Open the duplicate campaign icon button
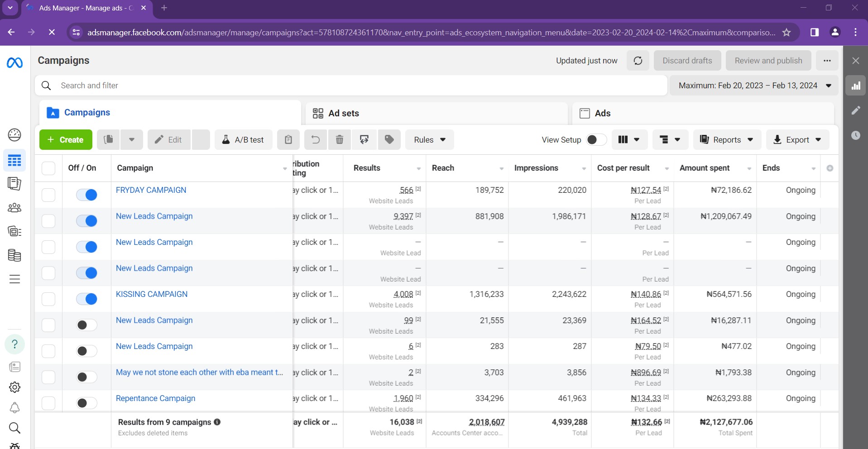This screenshot has height=449, width=868. [x=108, y=140]
